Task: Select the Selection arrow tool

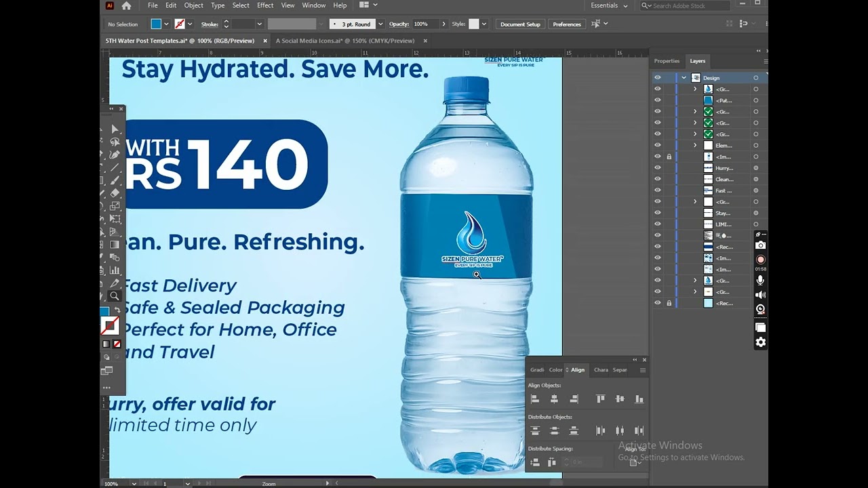Action: (115, 129)
